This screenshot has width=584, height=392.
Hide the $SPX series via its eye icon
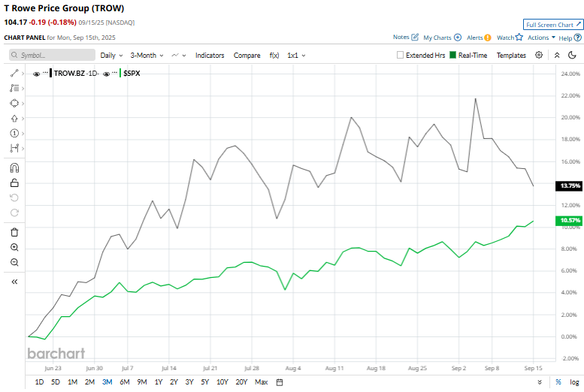click(x=106, y=74)
